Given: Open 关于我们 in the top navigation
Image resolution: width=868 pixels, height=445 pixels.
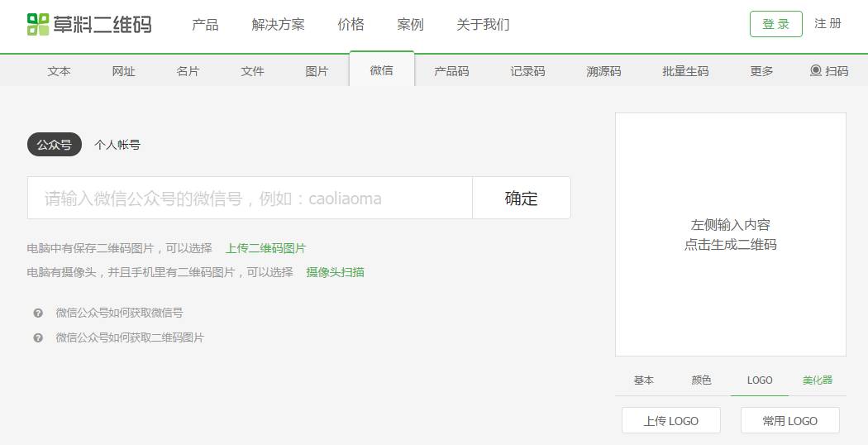Looking at the screenshot, I should pos(483,24).
